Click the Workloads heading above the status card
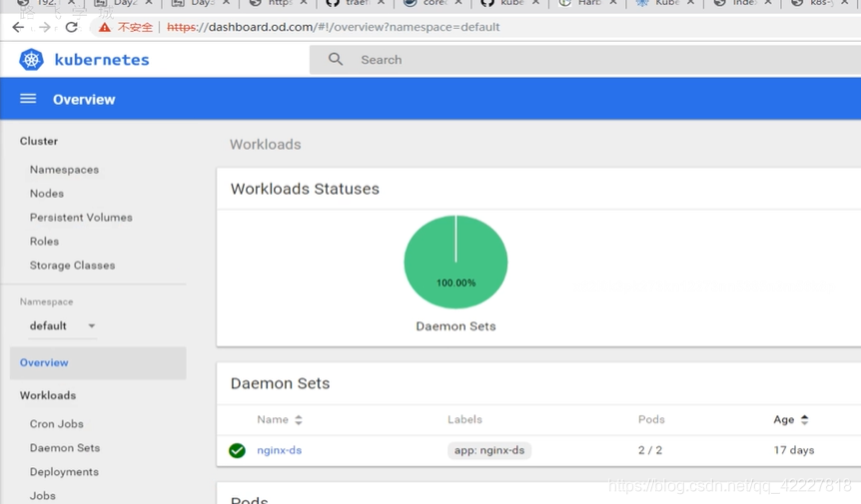 point(266,145)
